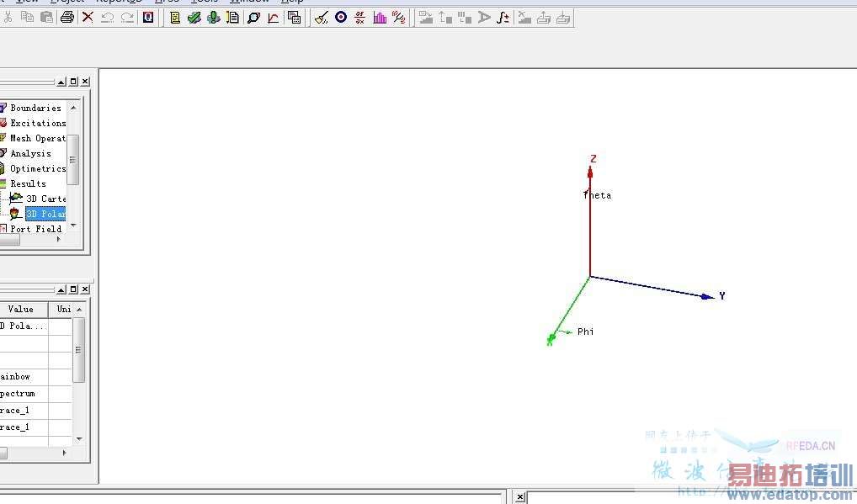Click the Paste clipboard toolbar icon

tap(47, 18)
